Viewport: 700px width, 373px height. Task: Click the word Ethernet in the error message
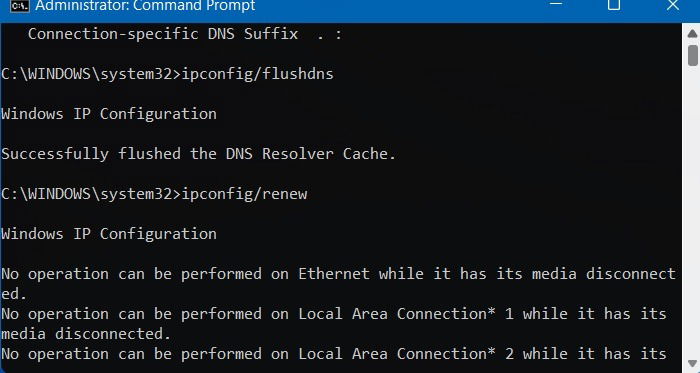[334, 274]
